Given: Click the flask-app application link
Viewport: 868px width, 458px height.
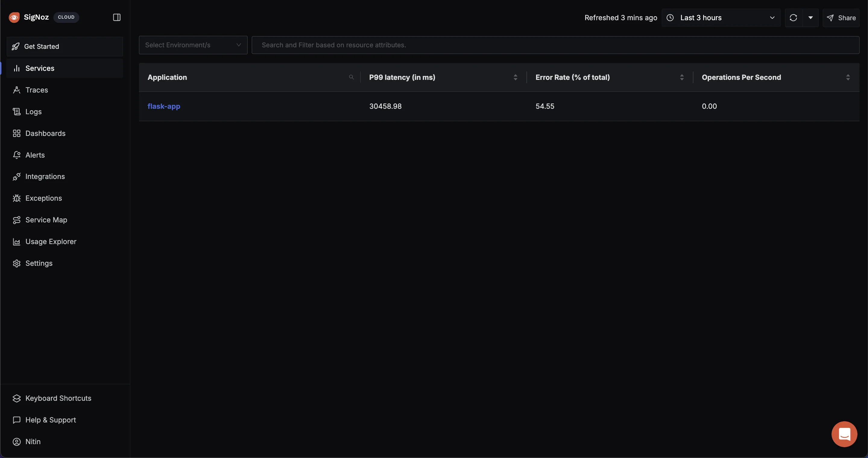Looking at the screenshot, I should pos(164,106).
